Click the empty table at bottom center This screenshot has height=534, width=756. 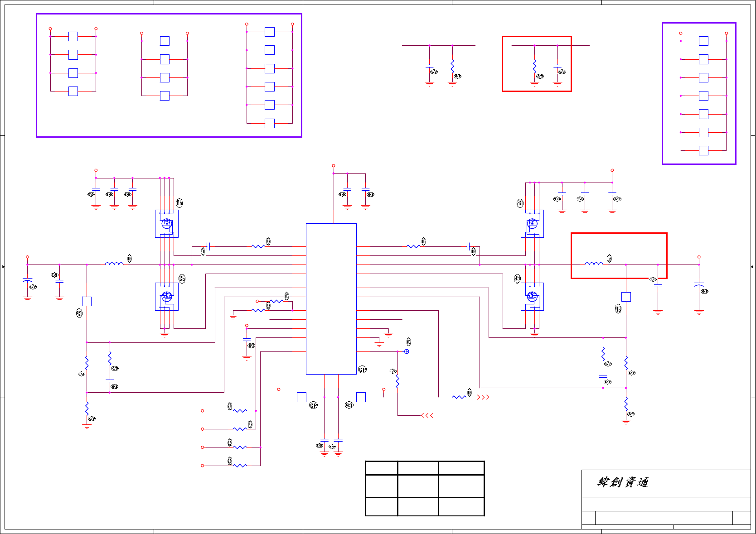[425, 489]
